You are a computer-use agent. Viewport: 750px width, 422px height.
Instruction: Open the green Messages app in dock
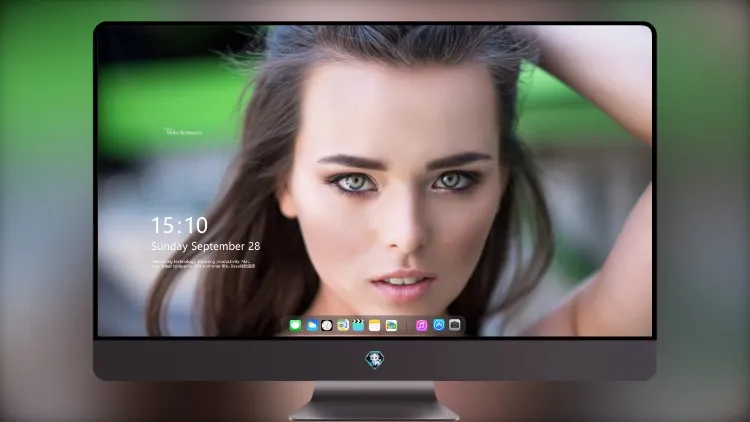[x=296, y=325]
